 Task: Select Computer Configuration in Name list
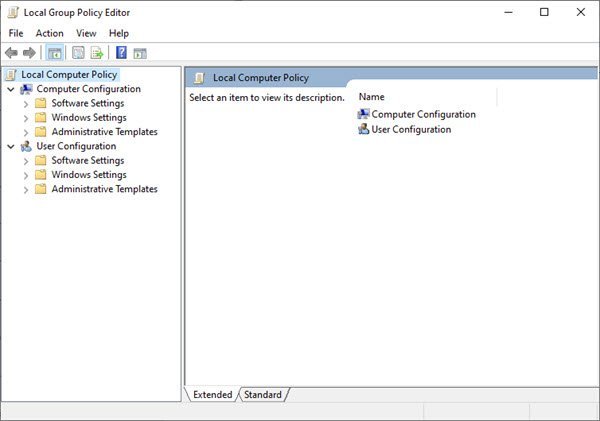coord(423,114)
